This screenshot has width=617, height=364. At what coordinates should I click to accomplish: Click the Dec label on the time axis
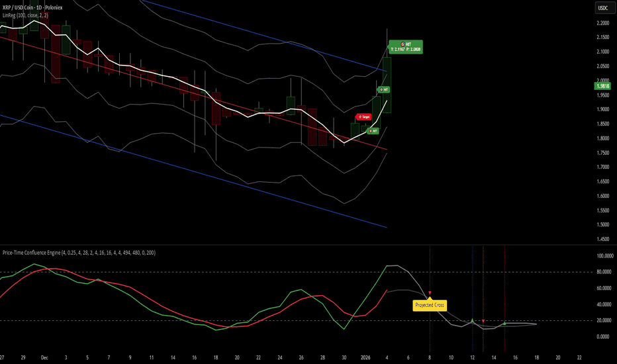pyautogui.click(x=44, y=357)
